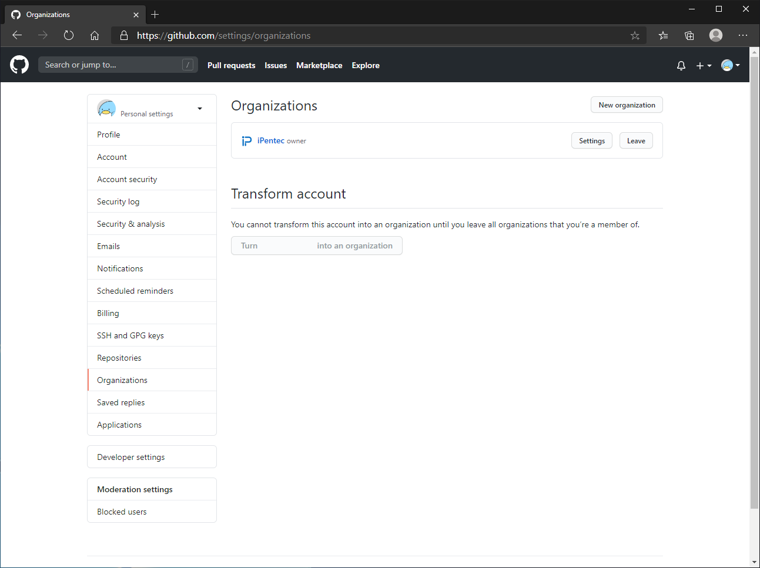Viewport: 760px width, 568px height.
Task: Open the iPentec organization link
Action: coord(270,141)
